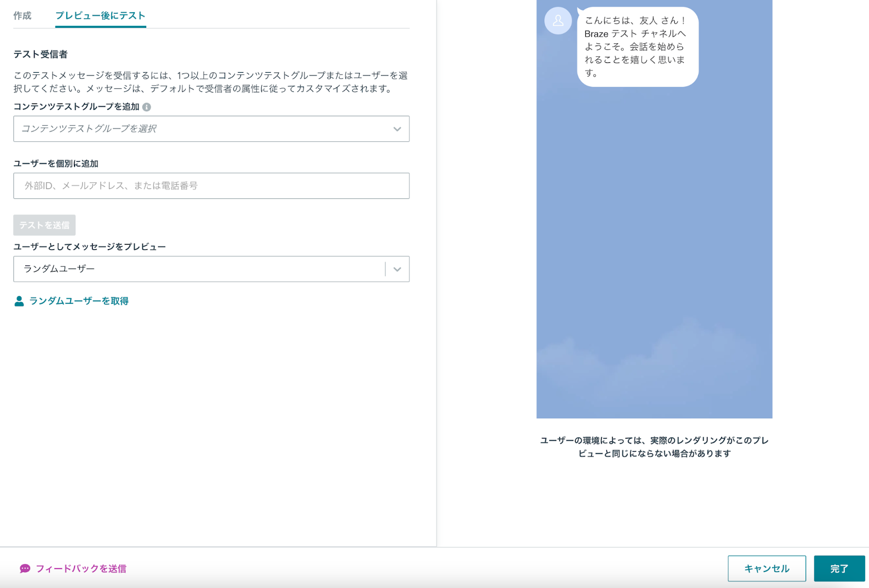Click the テストを送信 button
Viewport: 869px width, 588px height.
[x=44, y=225]
